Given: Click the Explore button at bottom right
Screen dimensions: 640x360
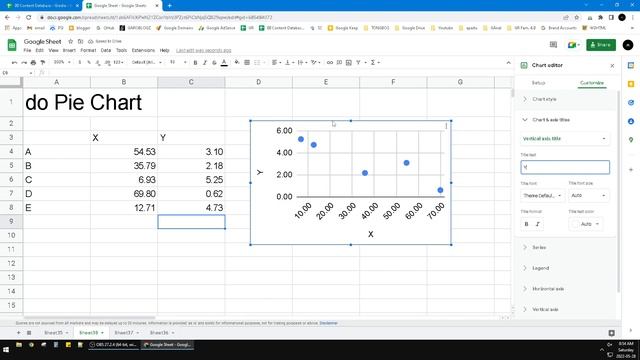Looking at the screenshot, I should click(x=611, y=333).
